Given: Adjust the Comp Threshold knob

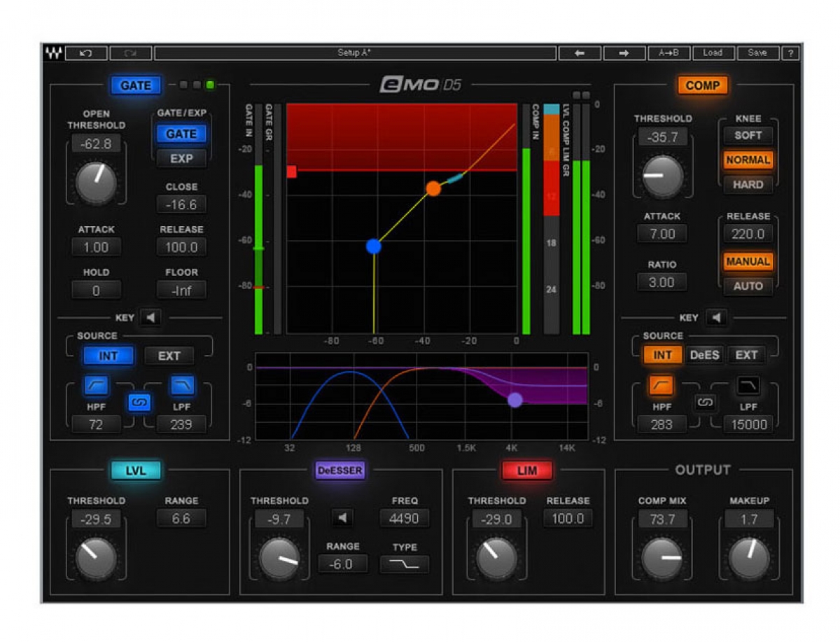Looking at the screenshot, I should click(x=662, y=175).
